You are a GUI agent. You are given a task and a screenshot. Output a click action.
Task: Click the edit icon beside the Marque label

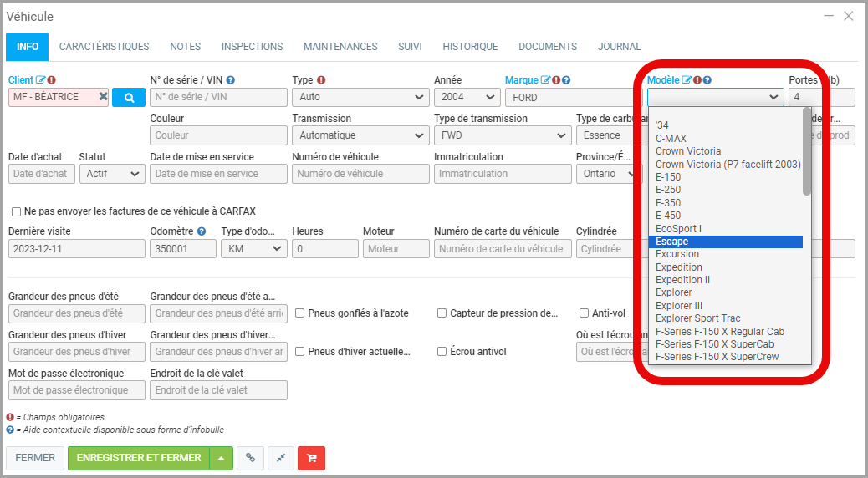(x=546, y=80)
